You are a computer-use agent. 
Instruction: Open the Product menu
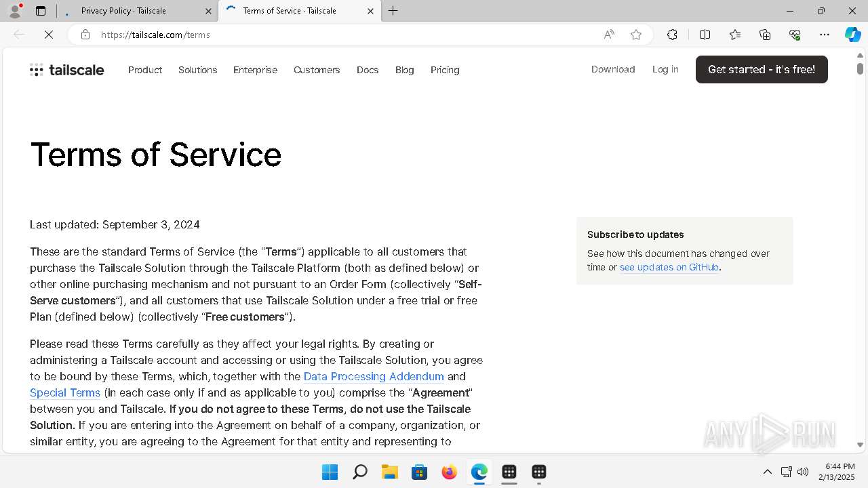[145, 70]
